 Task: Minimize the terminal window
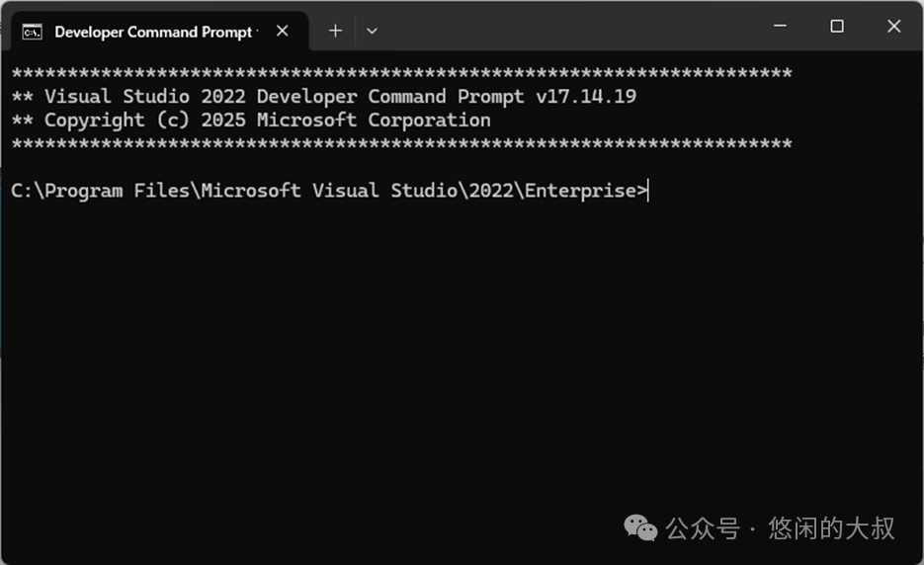pos(780,27)
